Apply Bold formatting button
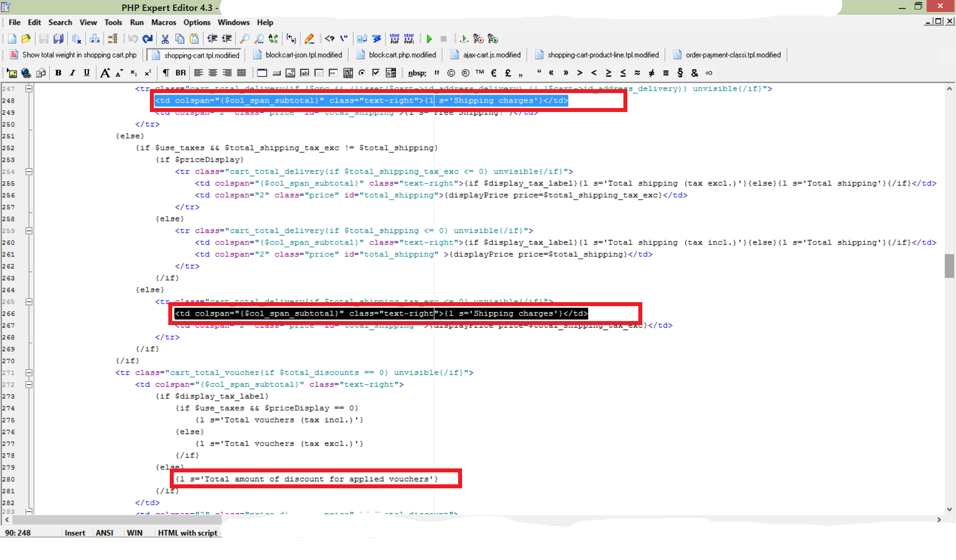This screenshot has width=956, height=560. tap(58, 73)
